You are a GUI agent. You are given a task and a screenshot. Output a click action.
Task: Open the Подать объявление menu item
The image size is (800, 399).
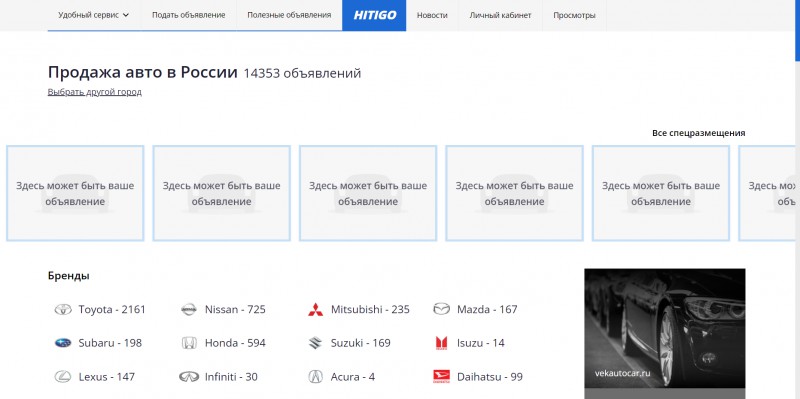pos(188,15)
